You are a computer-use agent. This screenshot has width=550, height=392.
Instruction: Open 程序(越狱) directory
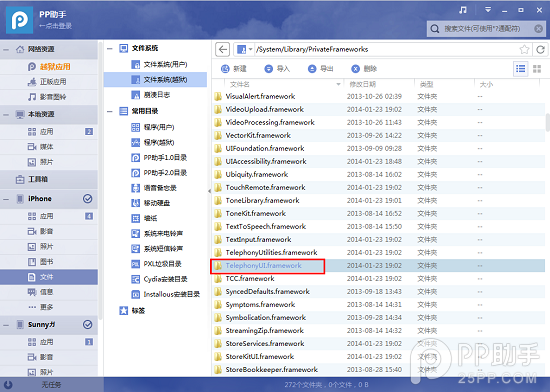[x=153, y=142]
